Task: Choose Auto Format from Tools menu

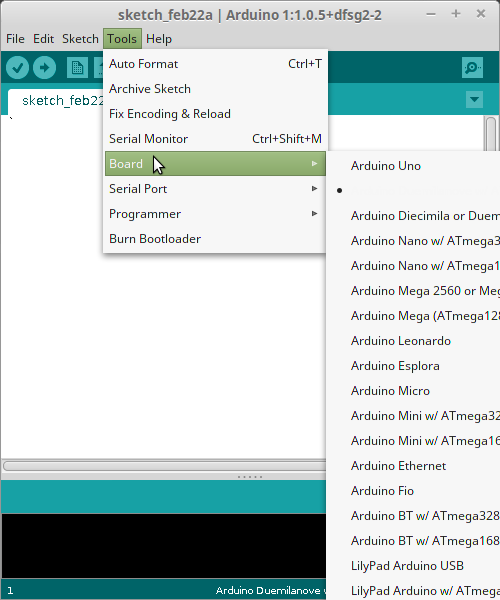Action: point(215,64)
